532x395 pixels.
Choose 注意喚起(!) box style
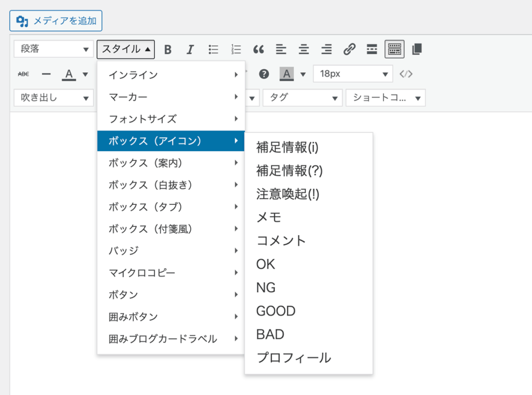pyautogui.click(x=309, y=194)
